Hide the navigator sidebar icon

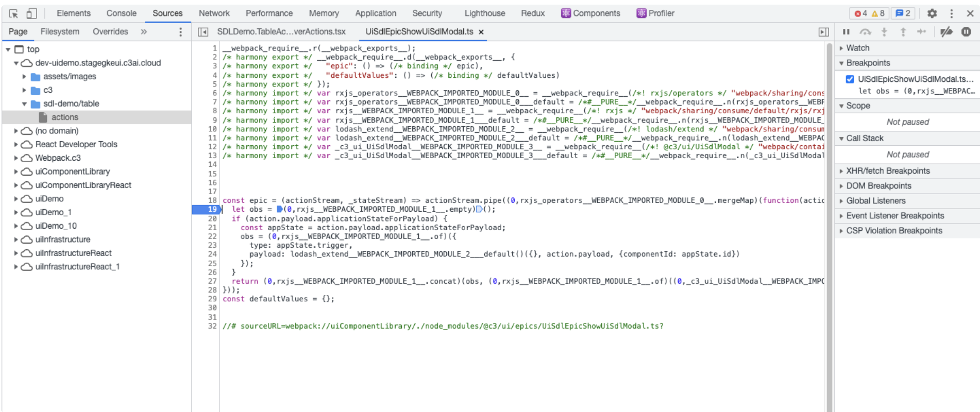(x=203, y=32)
